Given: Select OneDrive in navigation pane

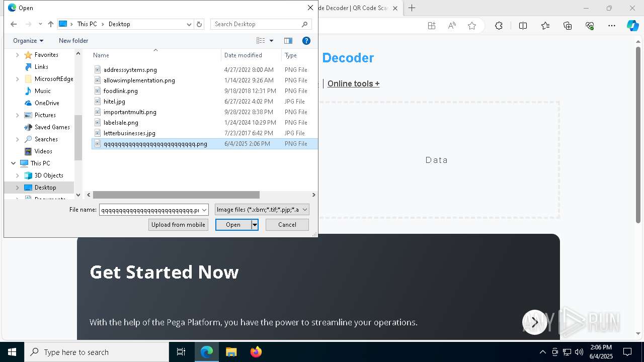Looking at the screenshot, I should [x=47, y=103].
